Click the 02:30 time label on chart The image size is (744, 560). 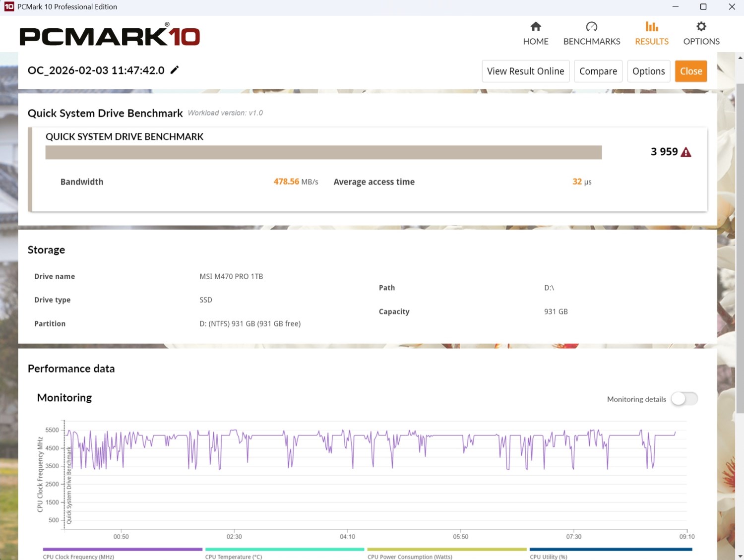click(x=234, y=537)
